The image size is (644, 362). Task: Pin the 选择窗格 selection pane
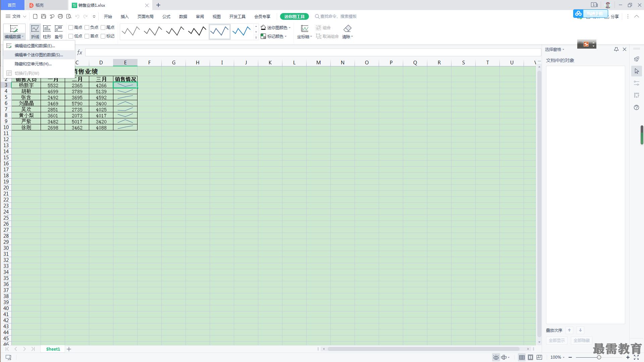click(x=616, y=49)
